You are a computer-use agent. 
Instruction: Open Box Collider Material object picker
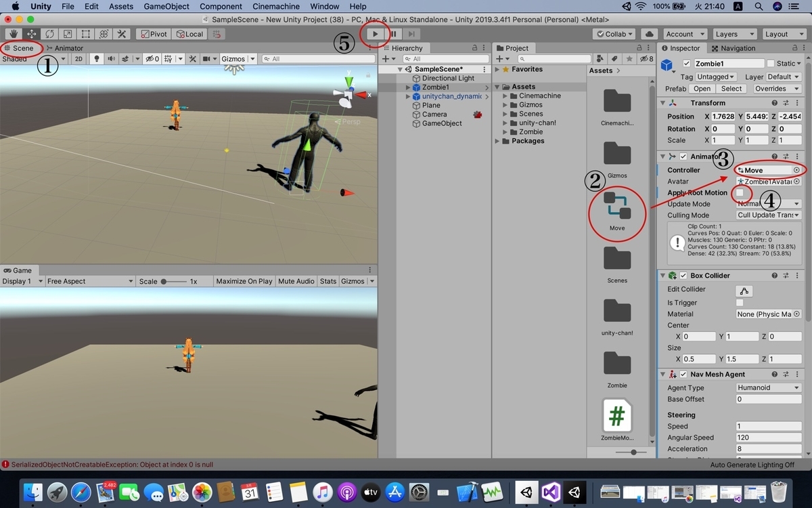[796, 314]
